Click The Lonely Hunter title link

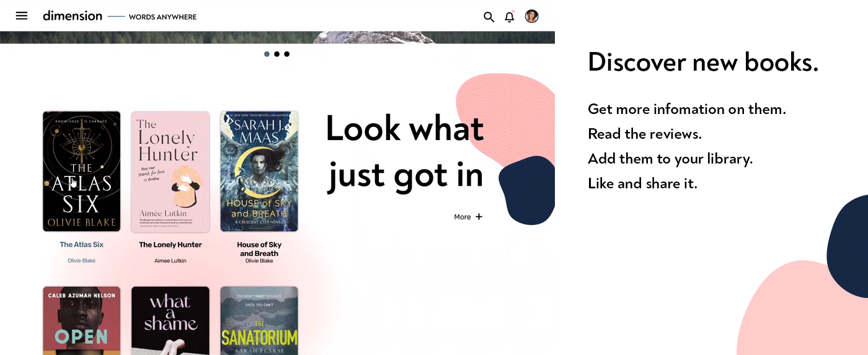coord(170,245)
